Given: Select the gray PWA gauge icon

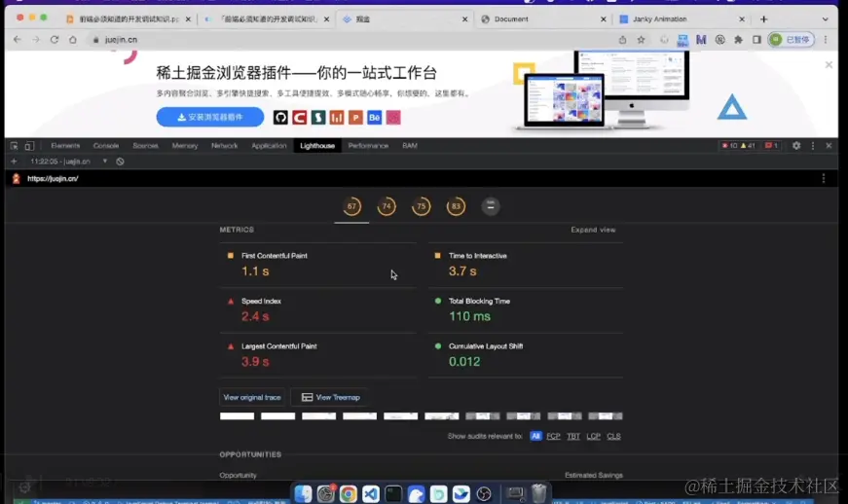Looking at the screenshot, I should coord(491,206).
